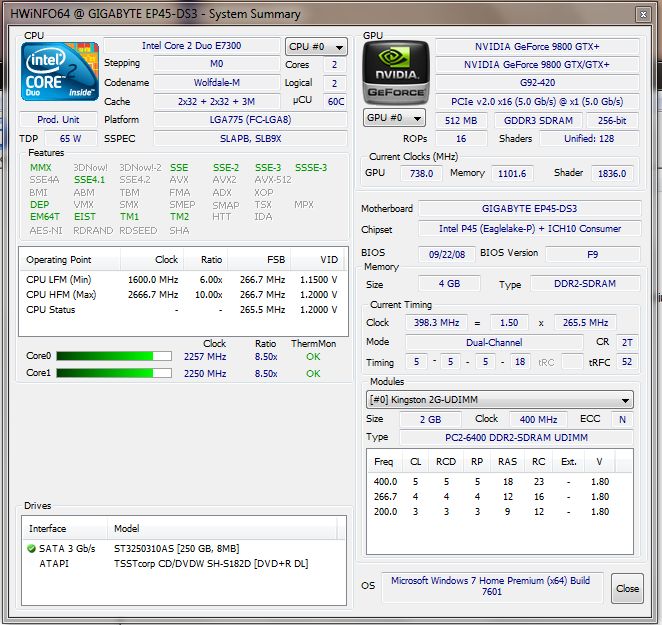The height and width of the screenshot is (625, 662).
Task: Click the Shader clock 1836.0 value
Action: (612, 174)
